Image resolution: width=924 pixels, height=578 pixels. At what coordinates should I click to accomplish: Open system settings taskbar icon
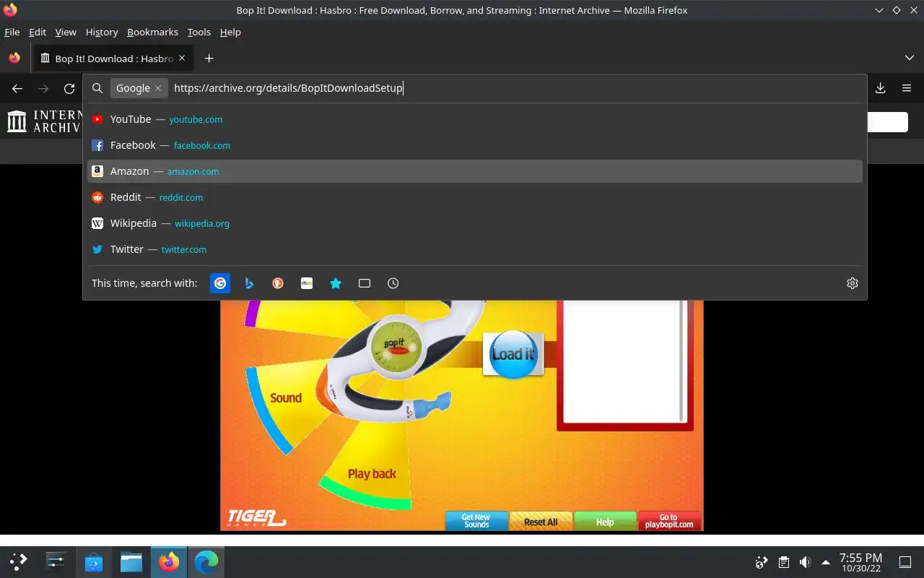(x=56, y=561)
